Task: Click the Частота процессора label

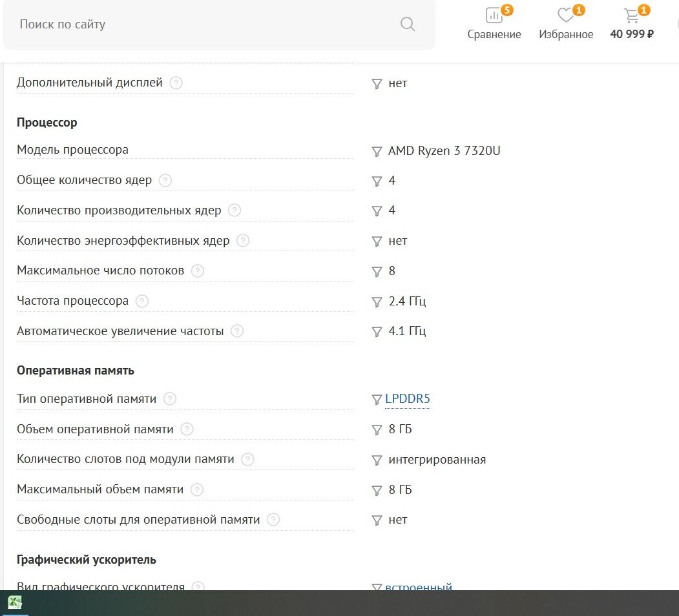Action: pyautogui.click(x=72, y=301)
